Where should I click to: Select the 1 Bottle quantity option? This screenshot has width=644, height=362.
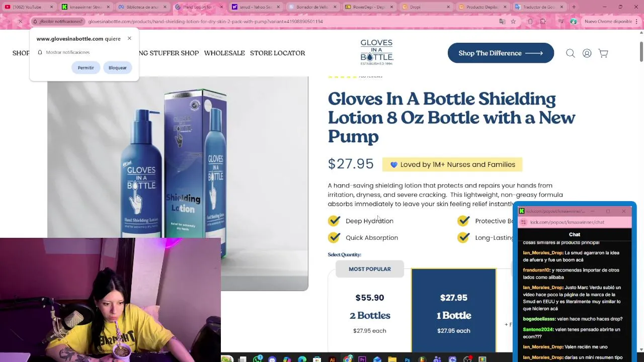click(x=454, y=310)
